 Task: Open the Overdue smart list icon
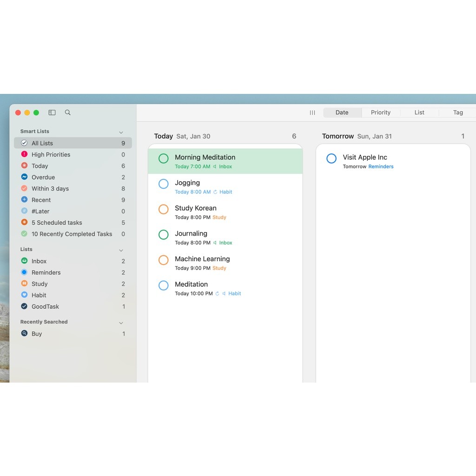point(24,177)
